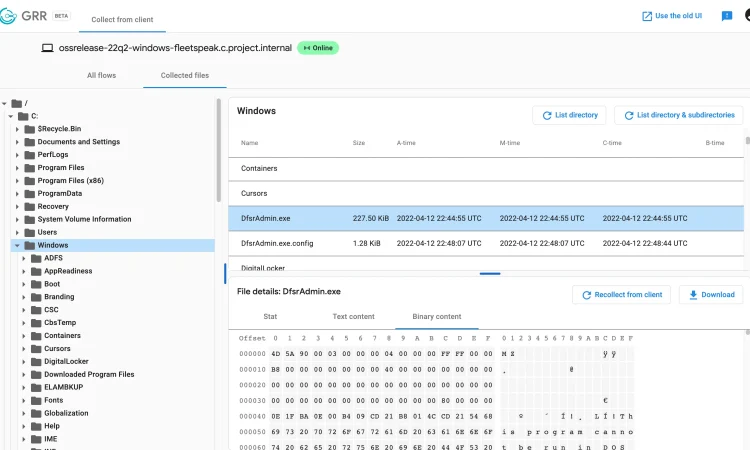Switch to the All flows tab

[101, 76]
